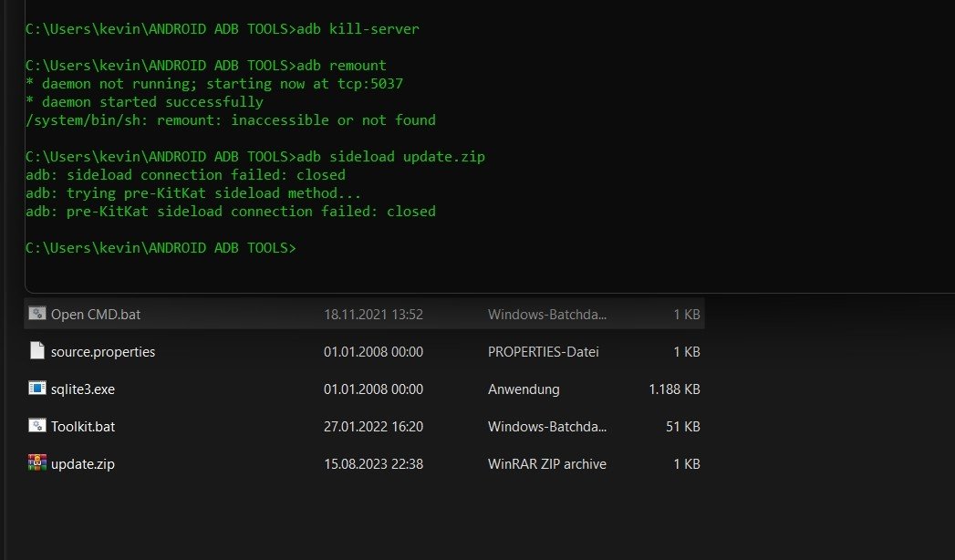Click the source.properties blank document icon
Image resolution: width=955 pixels, height=560 pixels.
tap(36, 351)
